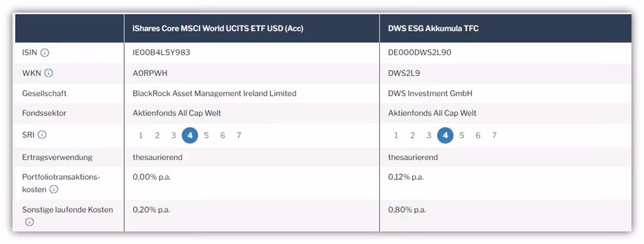Select SRI value 2 for DWS column
The image size is (644, 244).
point(413,135)
